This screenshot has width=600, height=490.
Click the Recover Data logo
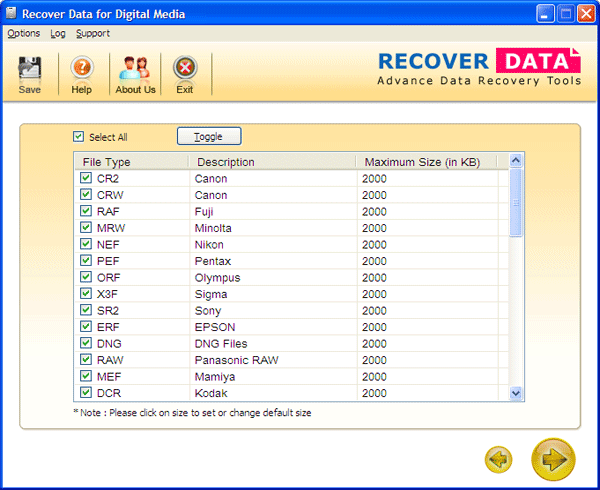tap(479, 67)
